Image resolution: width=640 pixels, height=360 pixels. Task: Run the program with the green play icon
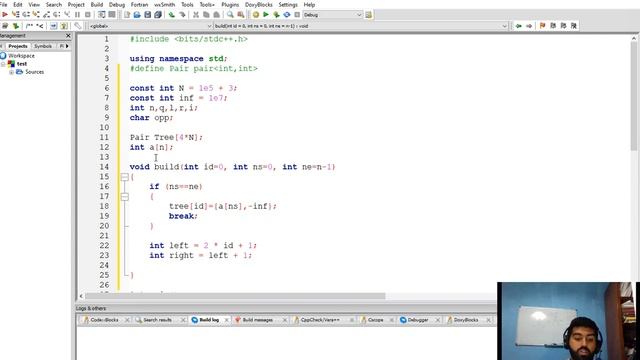(x=266, y=15)
